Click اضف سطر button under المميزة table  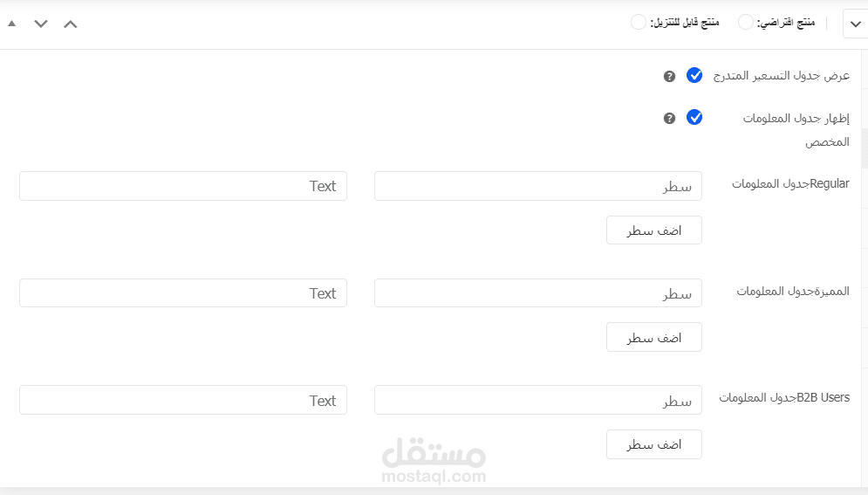click(654, 337)
